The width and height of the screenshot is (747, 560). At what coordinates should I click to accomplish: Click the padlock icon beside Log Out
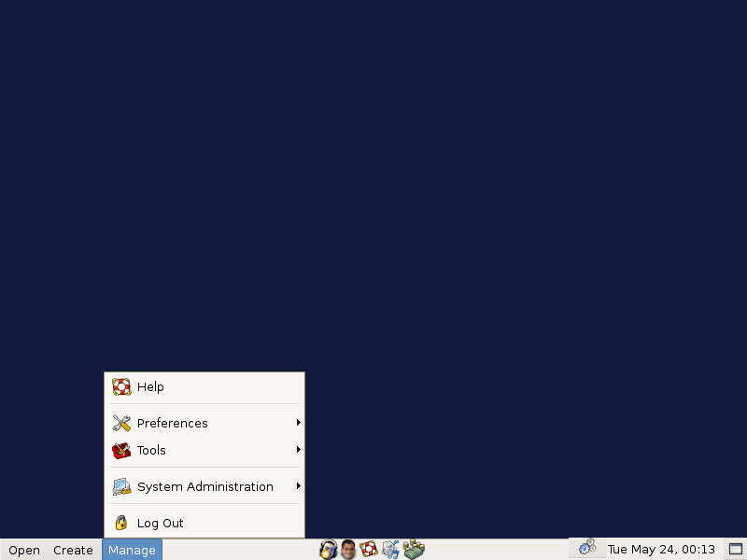120,523
